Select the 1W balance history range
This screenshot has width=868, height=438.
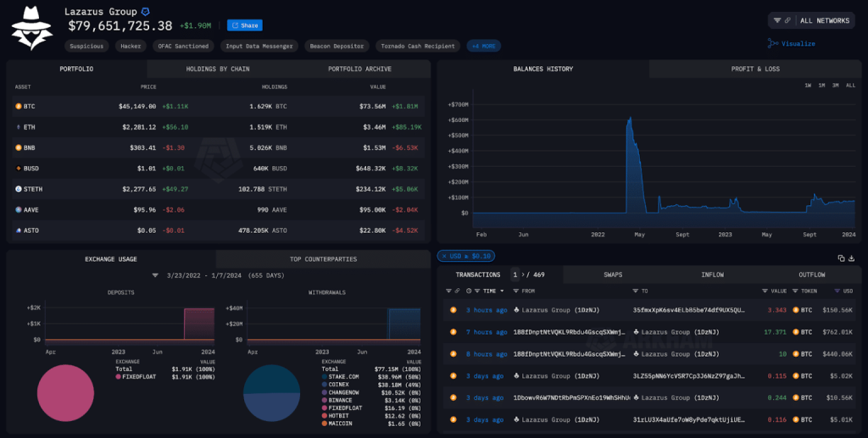tap(808, 85)
